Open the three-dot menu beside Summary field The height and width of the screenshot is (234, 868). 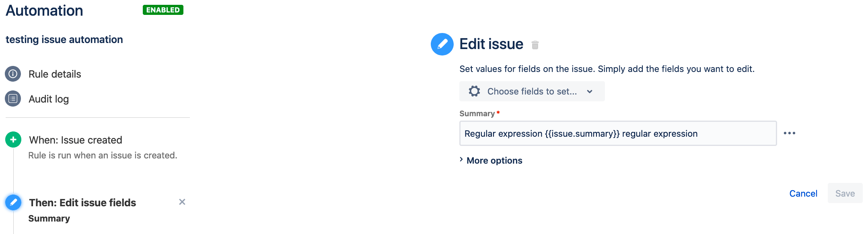pyautogui.click(x=789, y=133)
